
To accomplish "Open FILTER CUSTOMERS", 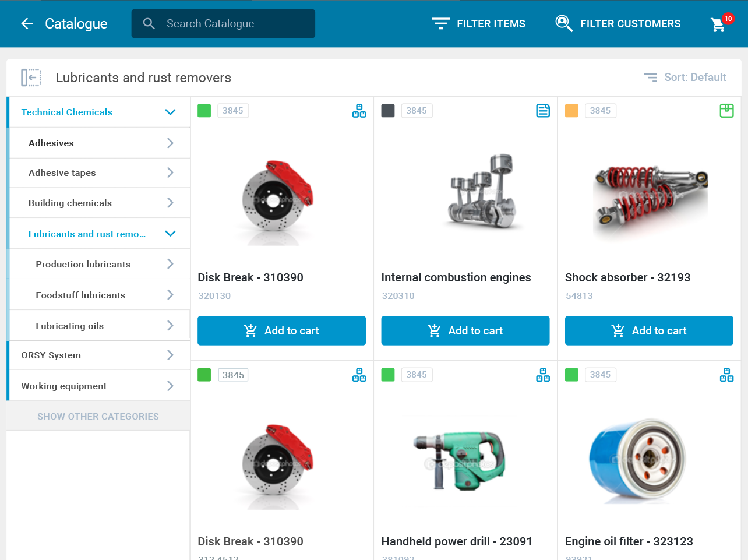I will pyautogui.click(x=618, y=24).
